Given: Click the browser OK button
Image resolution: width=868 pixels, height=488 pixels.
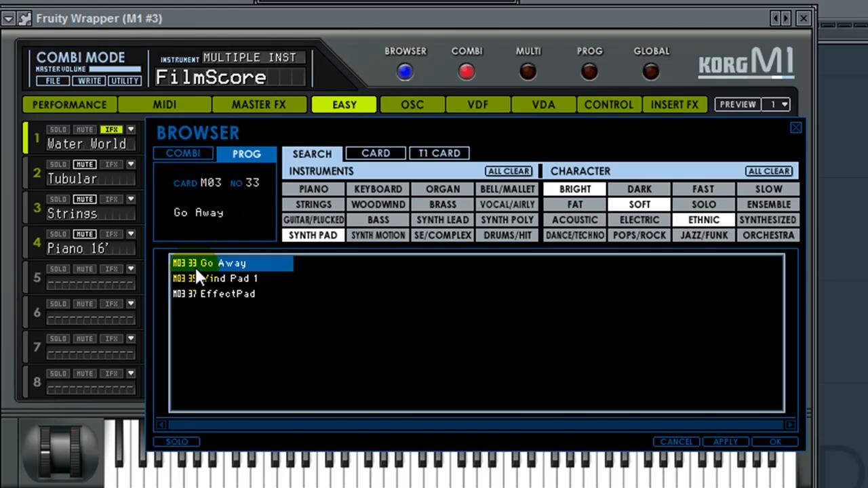Looking at the screenshot, I should click(x=775, y=441).
